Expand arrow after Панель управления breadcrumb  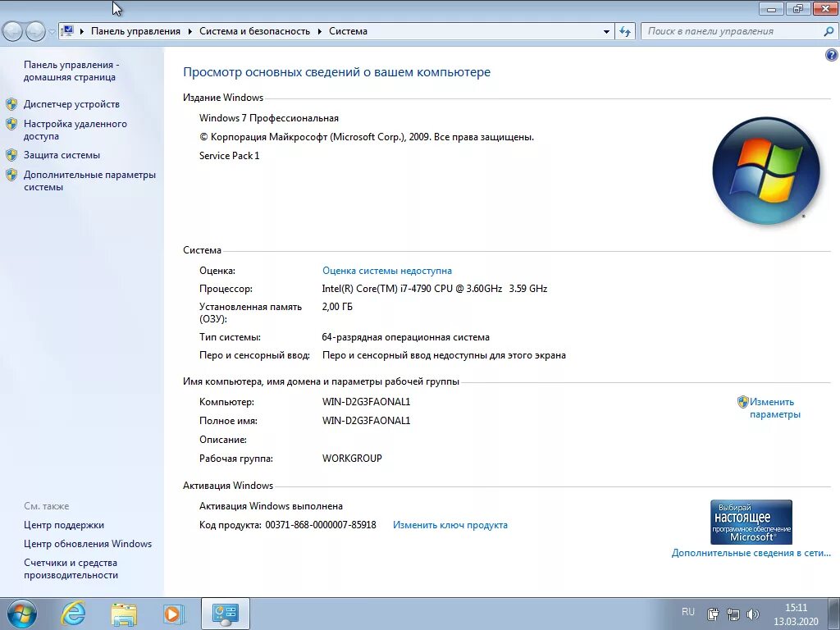coord(189,32)
